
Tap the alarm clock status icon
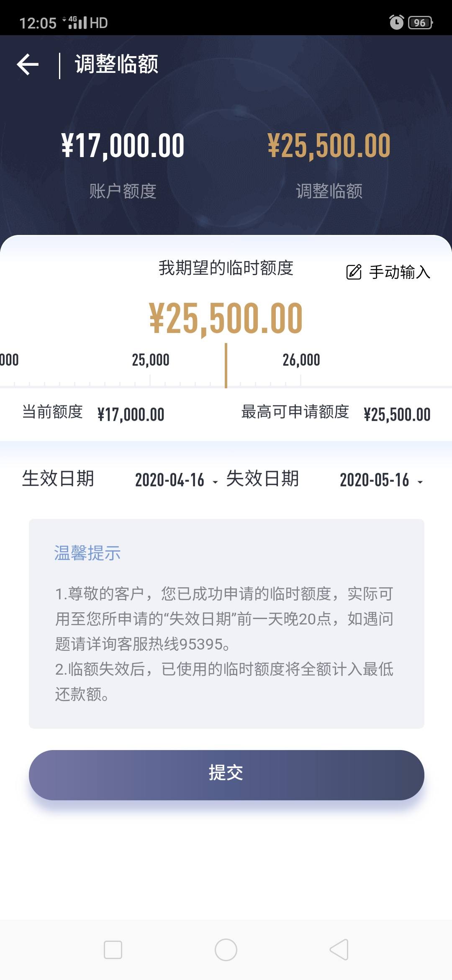396,22
